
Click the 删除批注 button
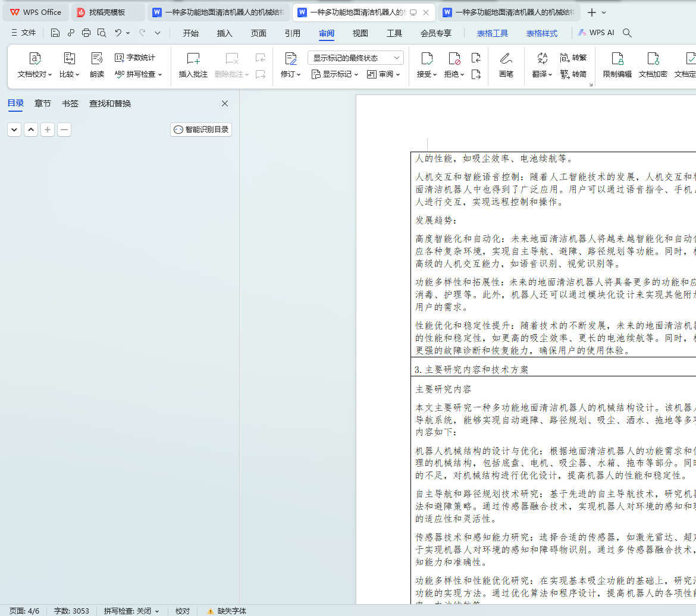pos(231,65)
